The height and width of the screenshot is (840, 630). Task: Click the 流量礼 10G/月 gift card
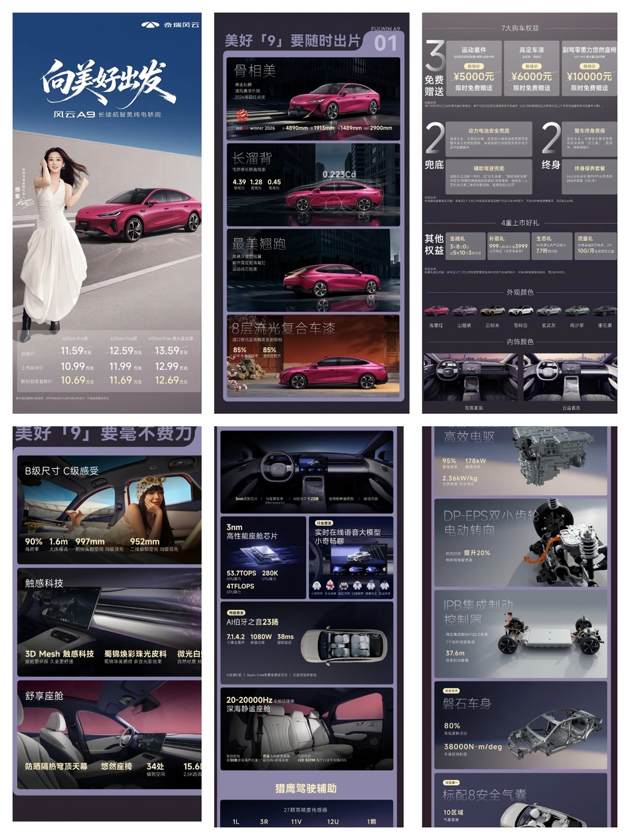coord(596,246)
